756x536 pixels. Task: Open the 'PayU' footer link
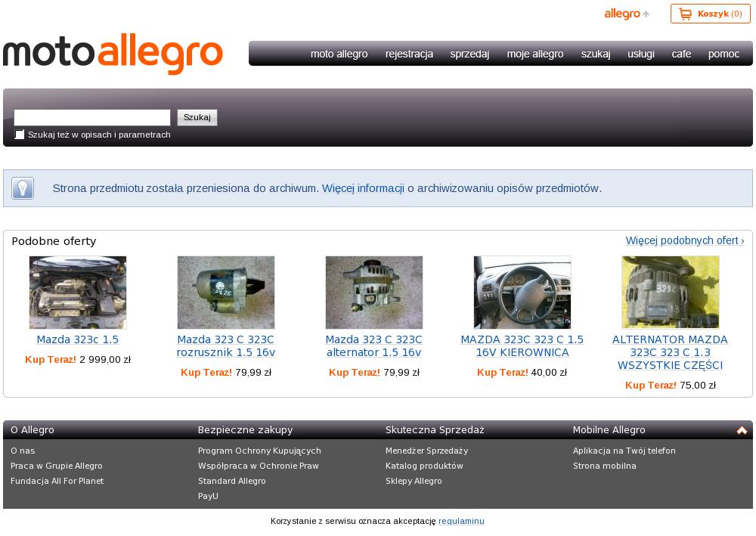coord(208,496)
